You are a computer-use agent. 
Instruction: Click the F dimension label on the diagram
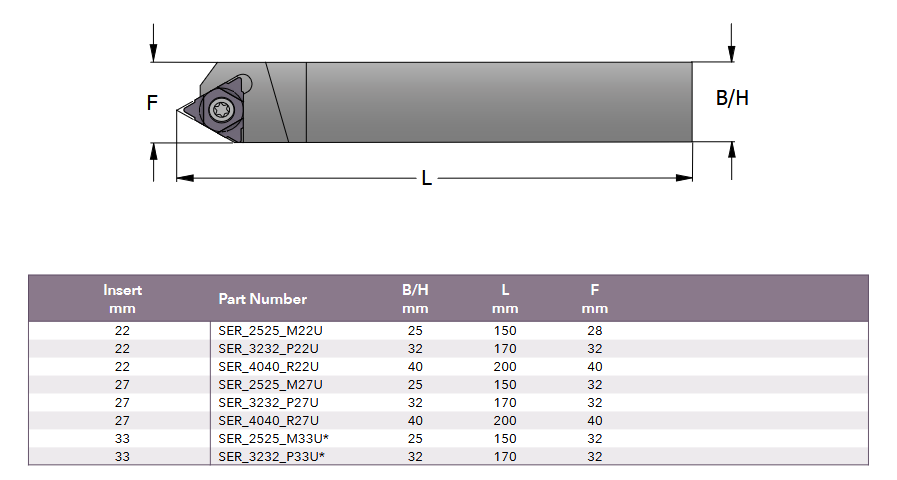(x=152, y=102)
